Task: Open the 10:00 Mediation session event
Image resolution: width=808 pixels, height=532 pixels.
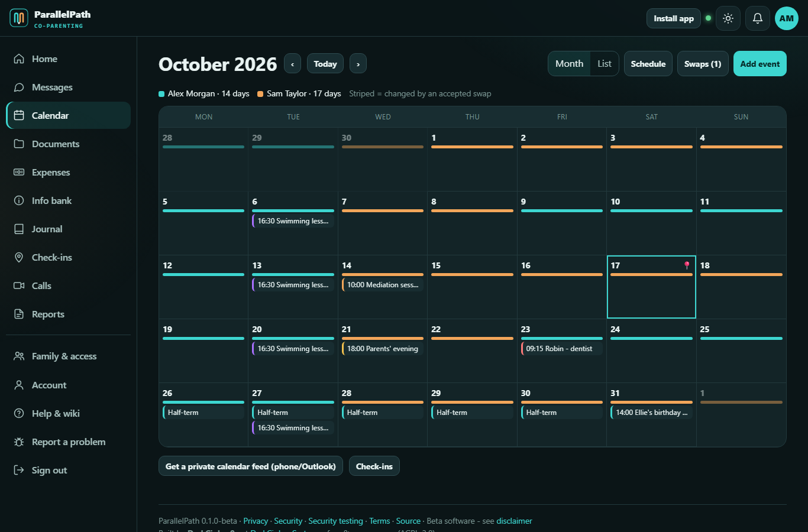Action: 383,285
